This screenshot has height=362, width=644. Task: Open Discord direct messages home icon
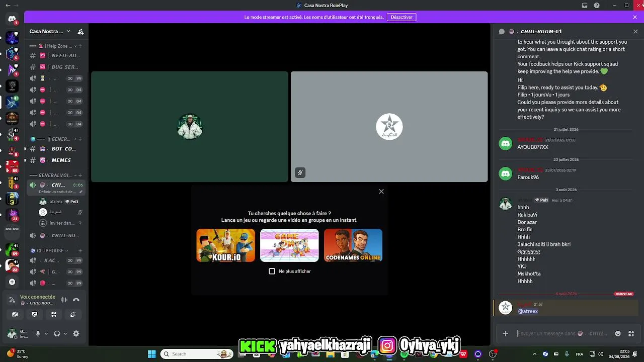tap(12, 19)
